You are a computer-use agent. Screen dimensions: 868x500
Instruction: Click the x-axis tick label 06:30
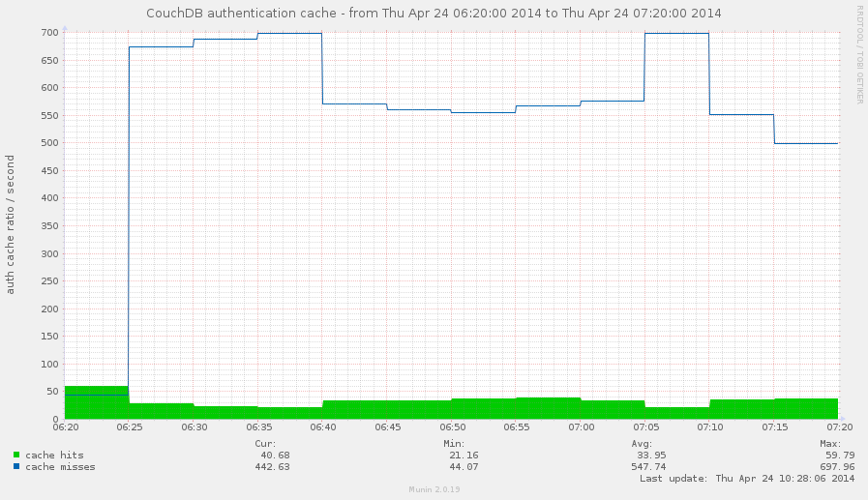(x=194, y=427)
